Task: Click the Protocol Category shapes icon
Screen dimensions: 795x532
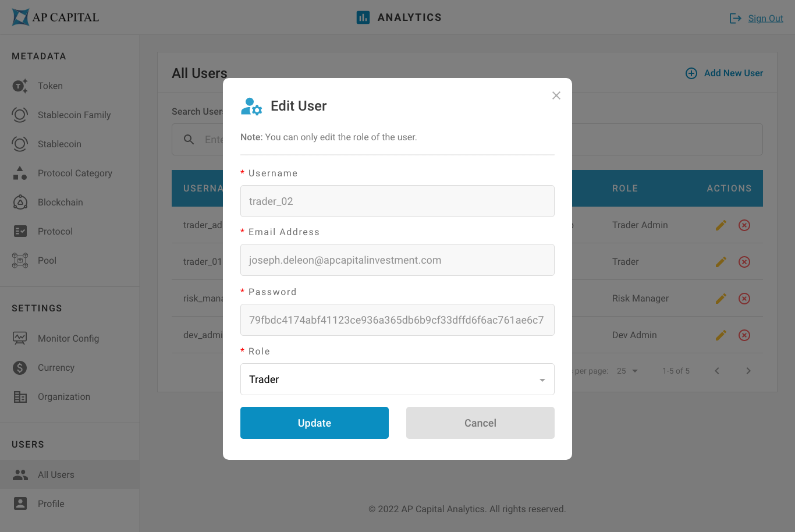Action: pyautogui.click(x=20, y=173)
